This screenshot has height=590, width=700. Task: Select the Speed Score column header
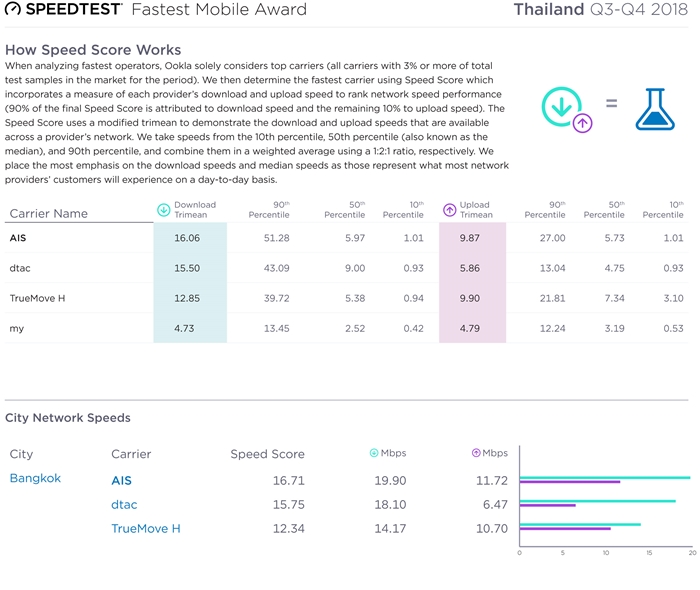[267, 454]
